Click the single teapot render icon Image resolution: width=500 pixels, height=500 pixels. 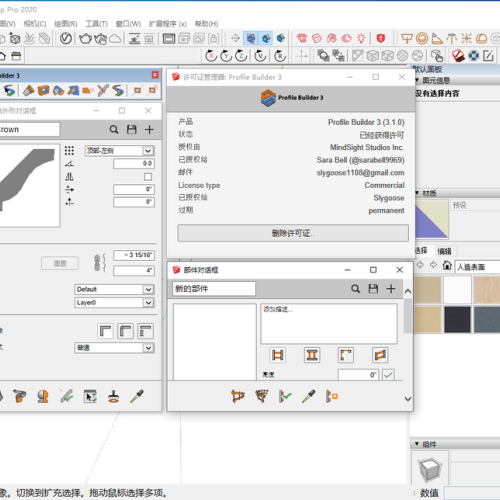(x=85, y=38)
